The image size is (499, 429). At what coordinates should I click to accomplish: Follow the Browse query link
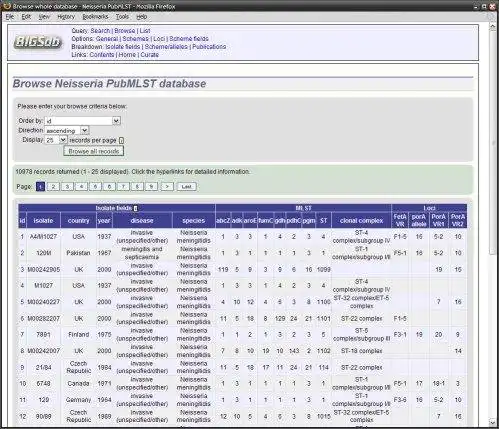pos(125,31)
